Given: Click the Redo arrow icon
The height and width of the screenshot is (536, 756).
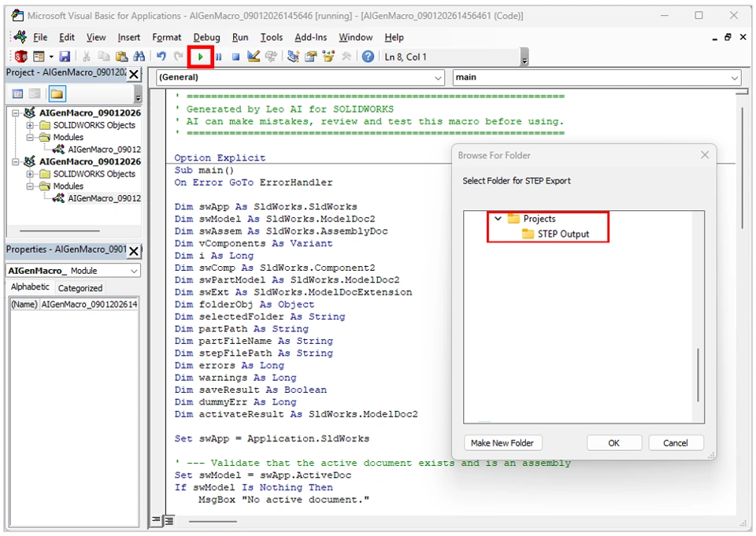Looking at the screenshot, I should pos(179,57).
